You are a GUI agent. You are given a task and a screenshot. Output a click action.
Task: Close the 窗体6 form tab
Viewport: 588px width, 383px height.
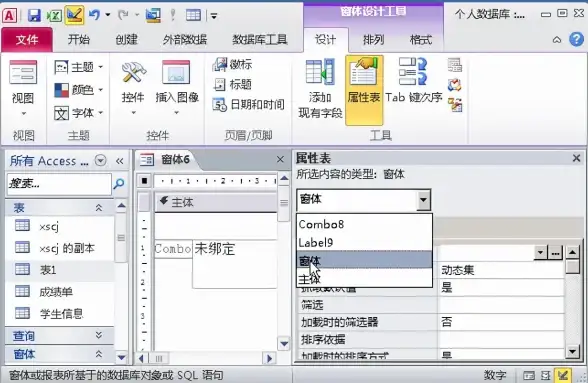(x=280, y=159)
